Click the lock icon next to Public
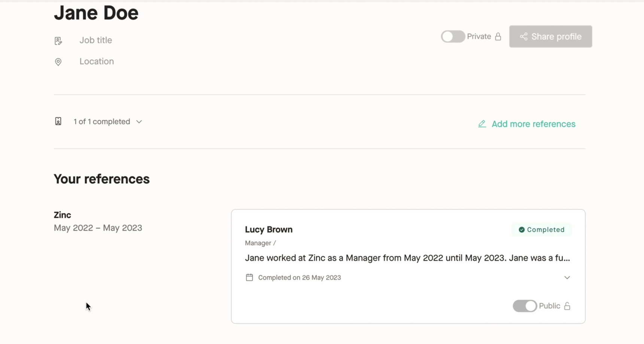Image resolution: width=644 pixels, height=344 pixels. pos(568,306)
